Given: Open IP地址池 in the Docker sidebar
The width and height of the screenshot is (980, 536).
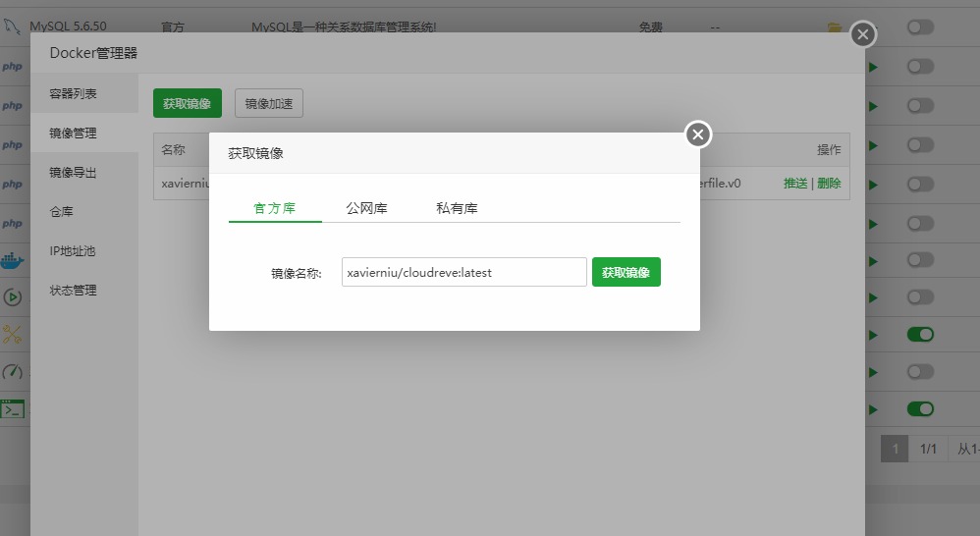Looking at the screenshot, I should click(x=84, y=251).
